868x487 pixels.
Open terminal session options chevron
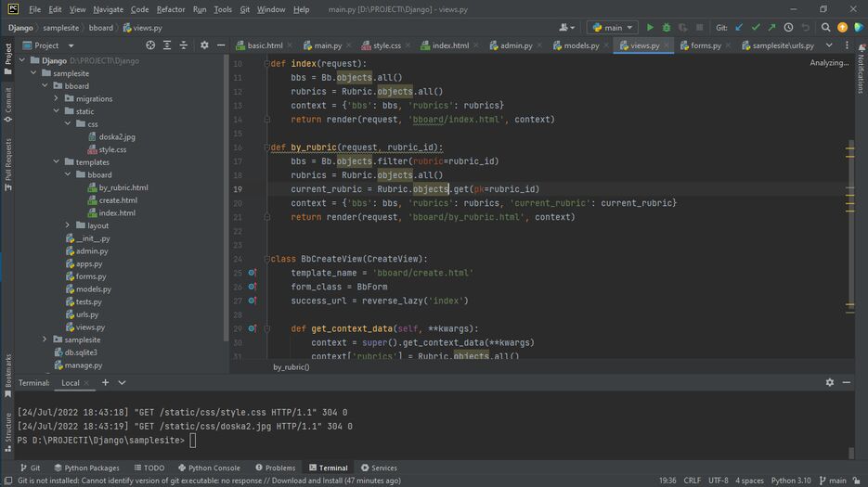click(122, 382)
